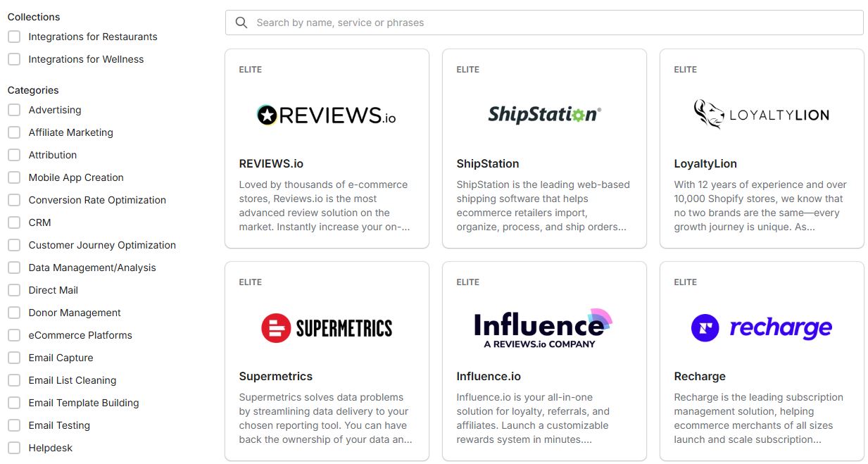Check the Integrations for Wellness collection
The width and height of the screenshot is (868, 464).
tap(13, 59)
